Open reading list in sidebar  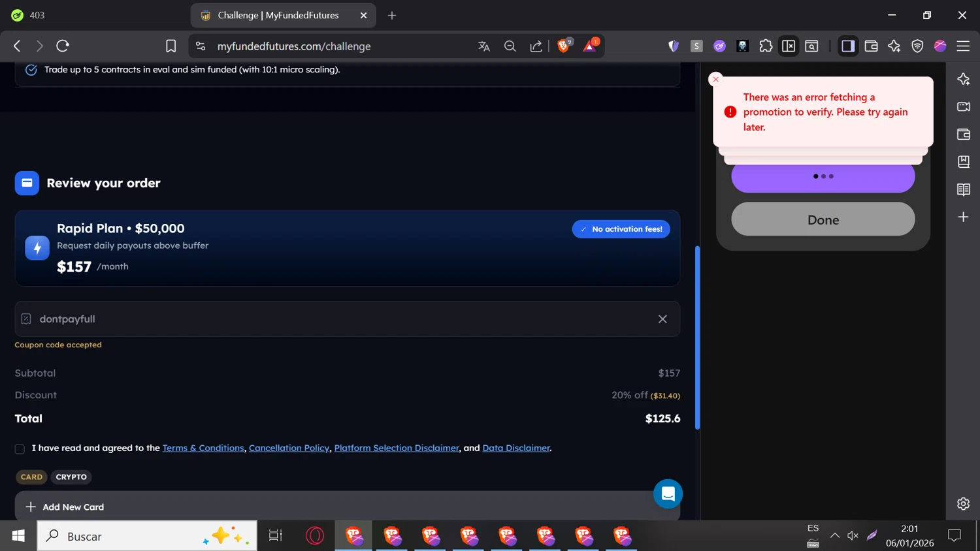(x=963, y=189)
